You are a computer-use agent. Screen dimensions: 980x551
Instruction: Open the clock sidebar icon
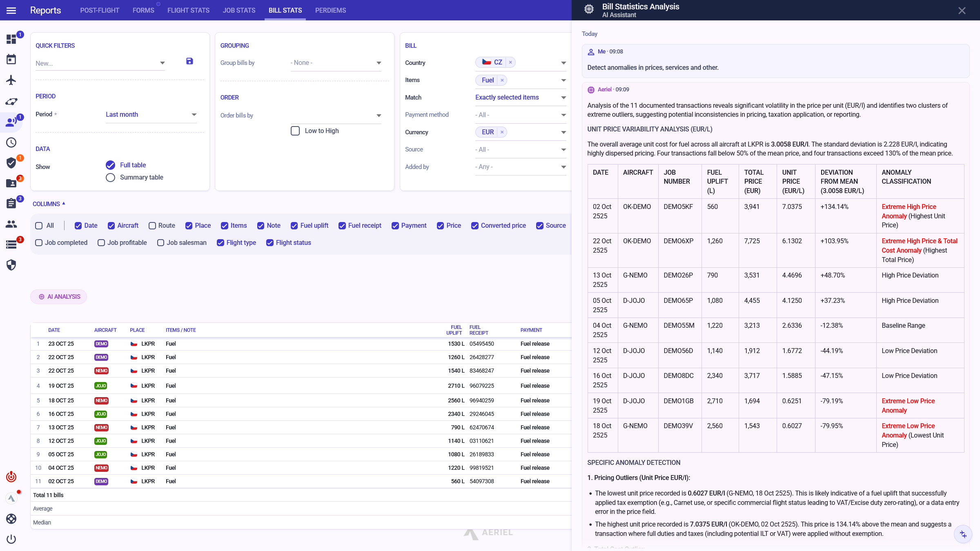(x=11, y=142)
